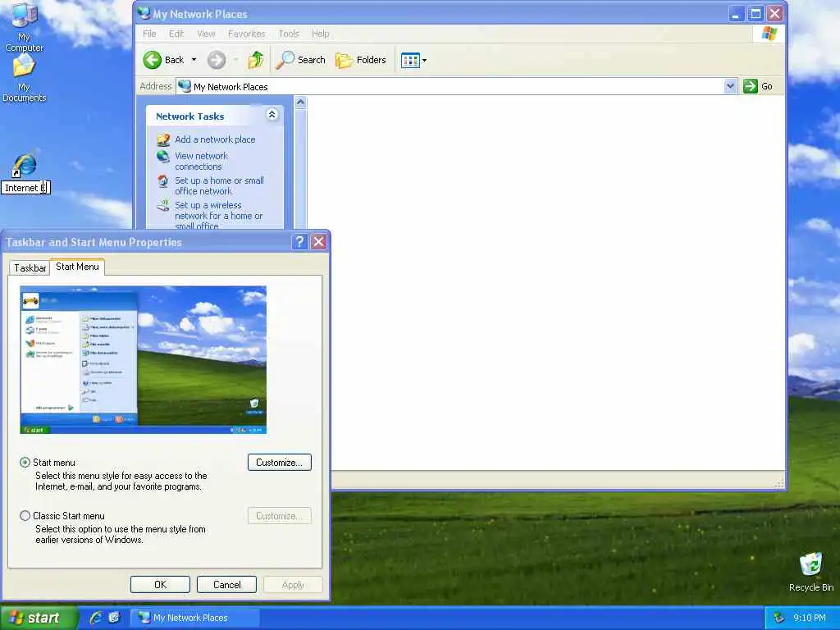Select the Classic Start menu radio button

click(x=25, y=516)
